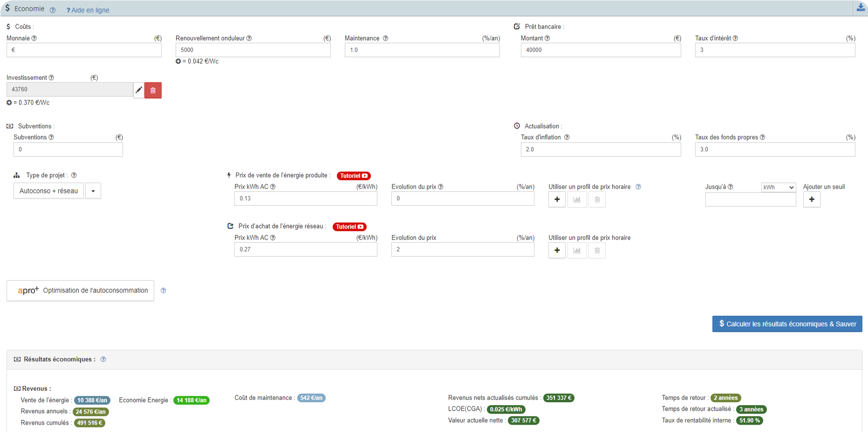Focus the Taux d'intérêt input field
868x434 pixels.
(775, 50)
